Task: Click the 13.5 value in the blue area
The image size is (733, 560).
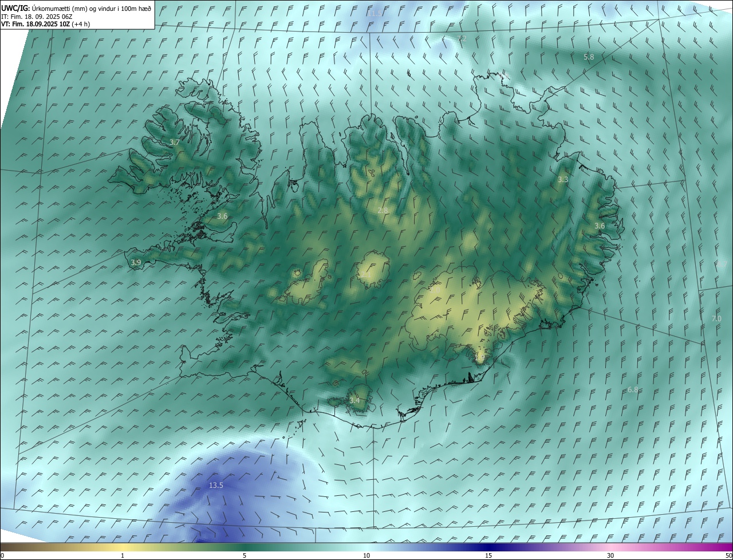Action: pos(216,486)
